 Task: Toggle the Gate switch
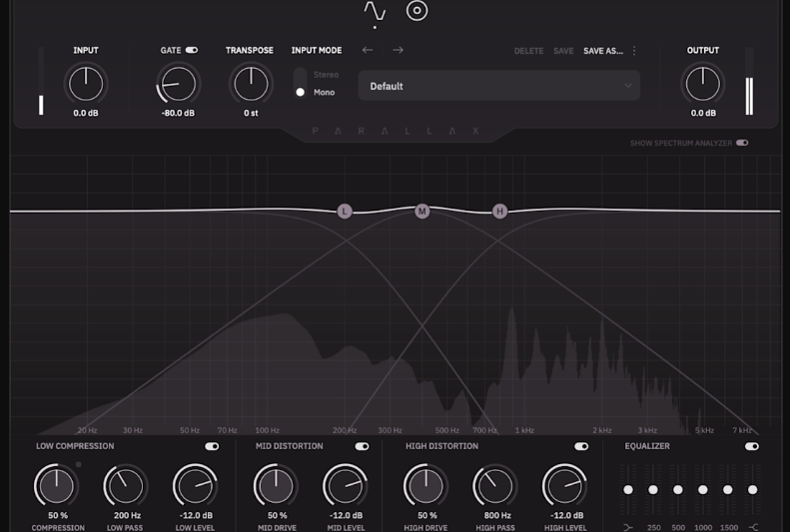point(192,50)
